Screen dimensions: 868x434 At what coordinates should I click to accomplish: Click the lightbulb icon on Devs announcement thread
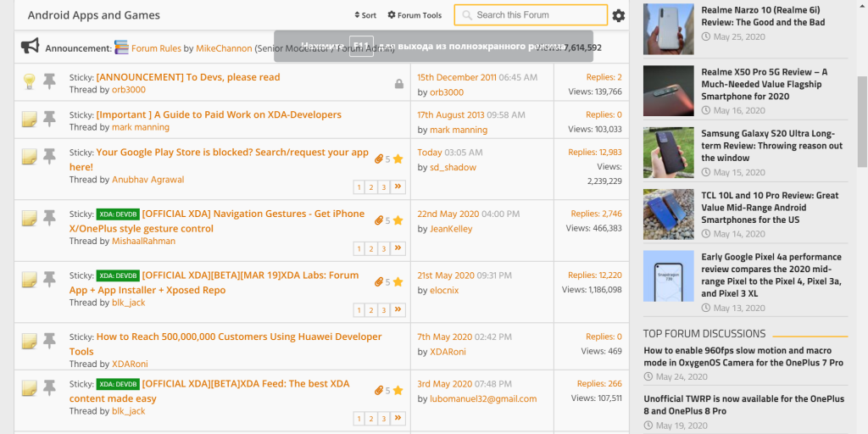pos(29,81)
